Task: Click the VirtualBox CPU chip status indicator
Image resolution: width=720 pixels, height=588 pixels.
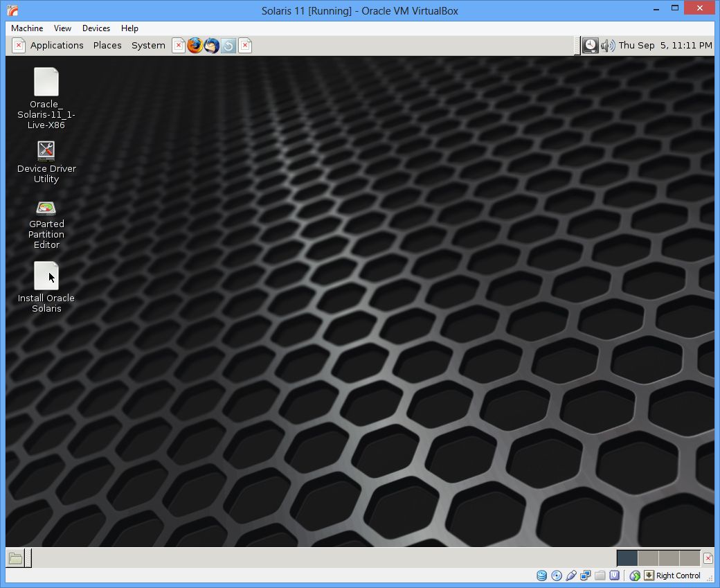Action: tap(614, 576)
